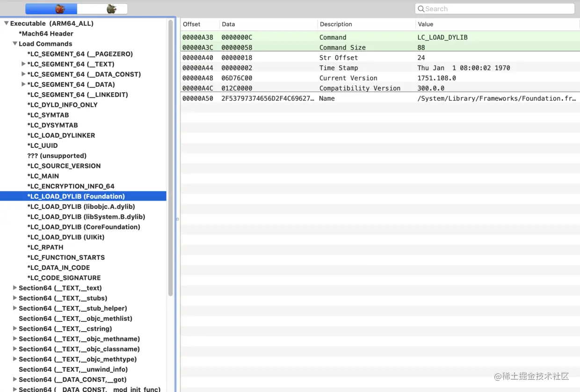Expand Section64 (__TEXT,__stub_helper) triangle
Viewport: 580px width, 392px height.
pyautogui.click(x=15, y=308)
